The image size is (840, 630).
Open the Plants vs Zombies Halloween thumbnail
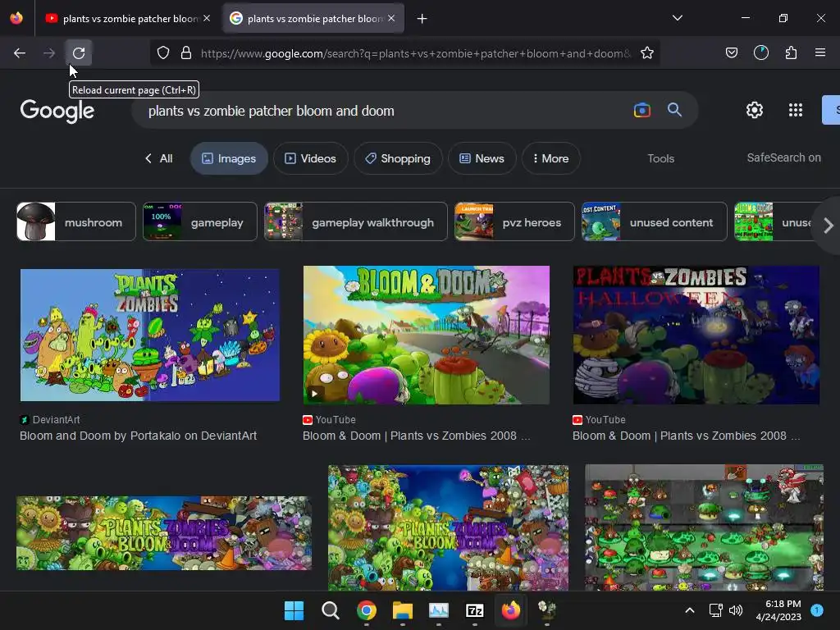[x=696, y=336]
